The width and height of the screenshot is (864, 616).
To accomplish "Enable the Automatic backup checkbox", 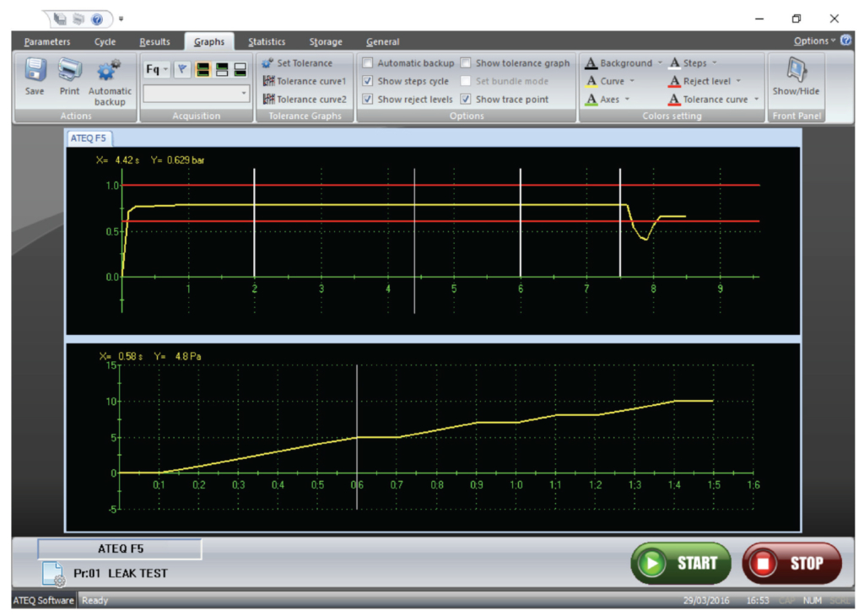I will 368,63.
